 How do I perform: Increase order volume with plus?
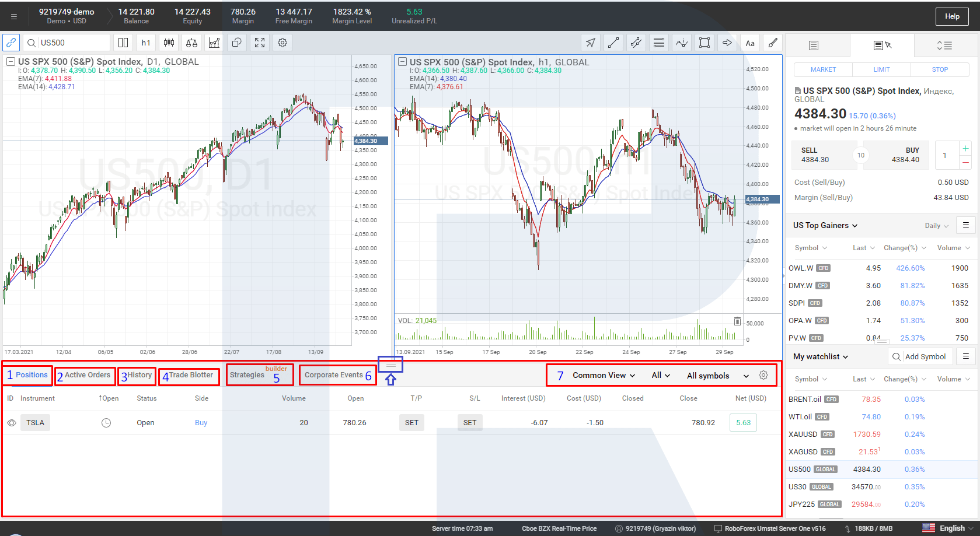pos(965,148)
